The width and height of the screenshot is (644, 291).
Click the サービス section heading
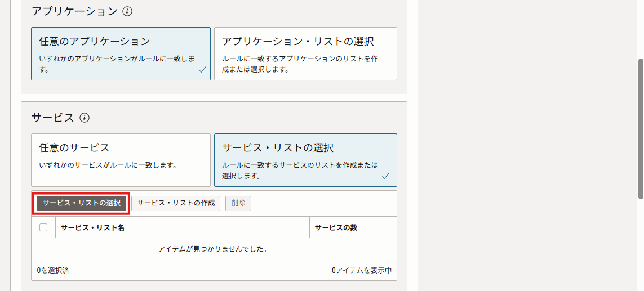(53, 118)
